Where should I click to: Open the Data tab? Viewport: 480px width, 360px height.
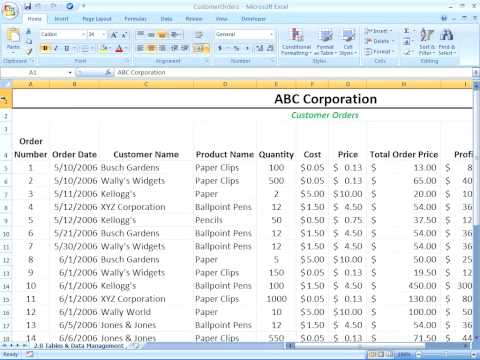point(166,19)
